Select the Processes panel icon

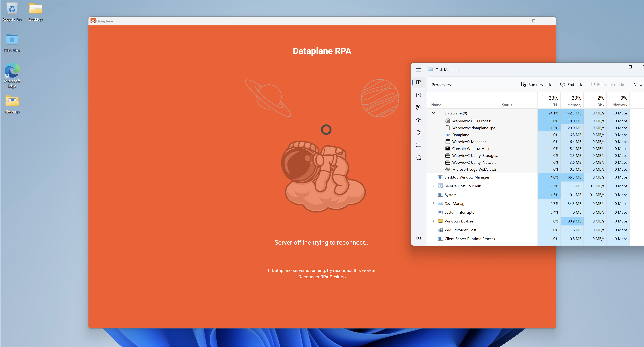point(419,82)
